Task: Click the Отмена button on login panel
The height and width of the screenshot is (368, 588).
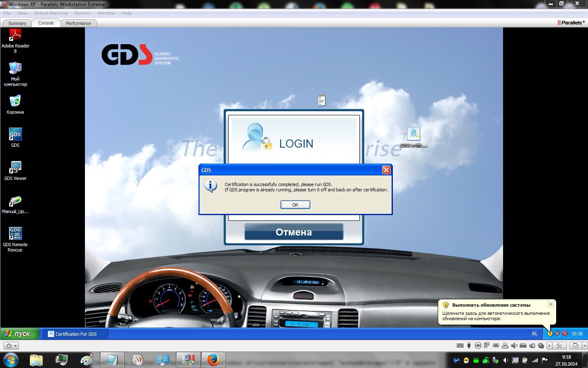Action: tap(294, 232)
